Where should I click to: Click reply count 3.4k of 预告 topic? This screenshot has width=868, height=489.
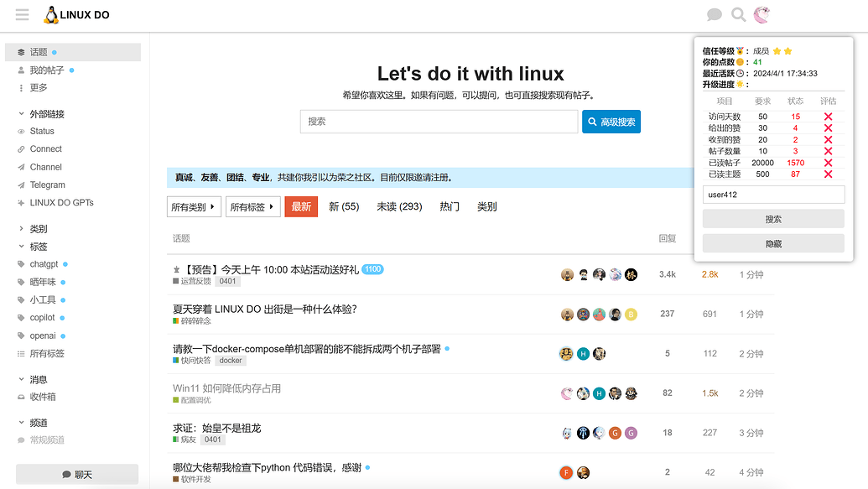pyautogui.click(x=668, y=274)
